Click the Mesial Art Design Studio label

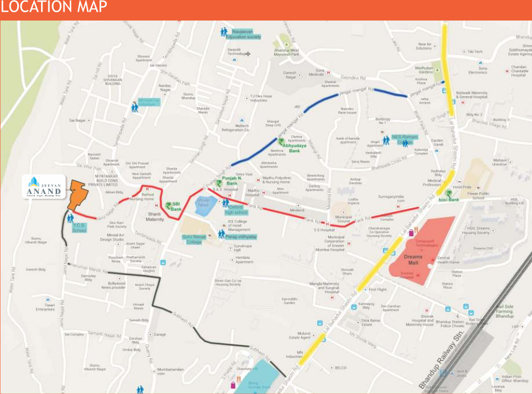click(x=112, y=237)
